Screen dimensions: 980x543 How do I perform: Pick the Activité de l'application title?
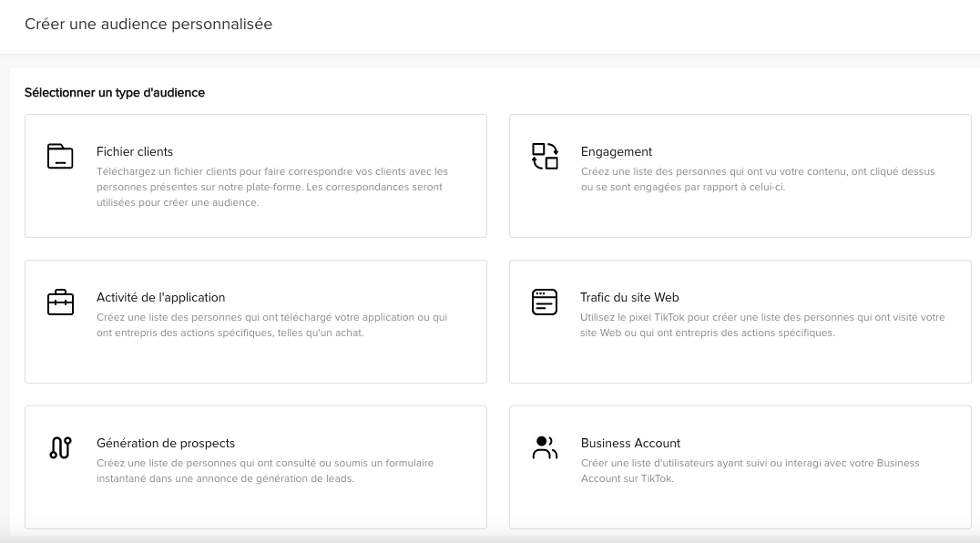click(x=160, y=298)
